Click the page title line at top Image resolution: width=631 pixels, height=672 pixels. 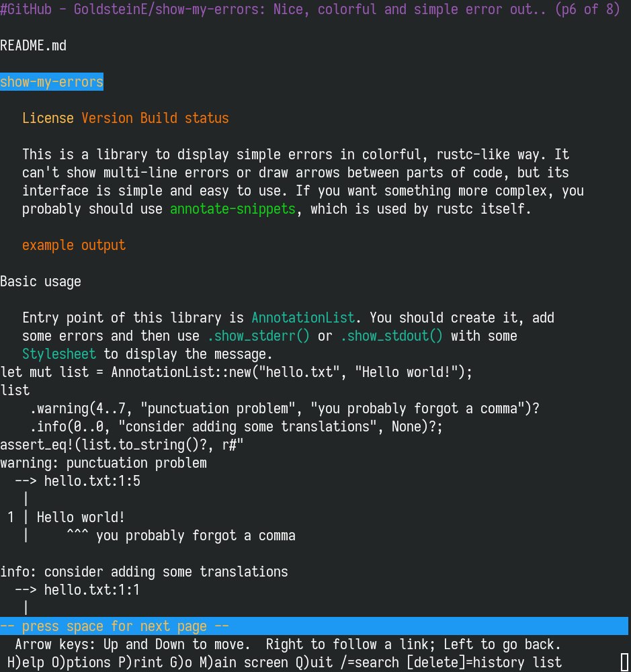pyautogui.click(x=310, y=9)
